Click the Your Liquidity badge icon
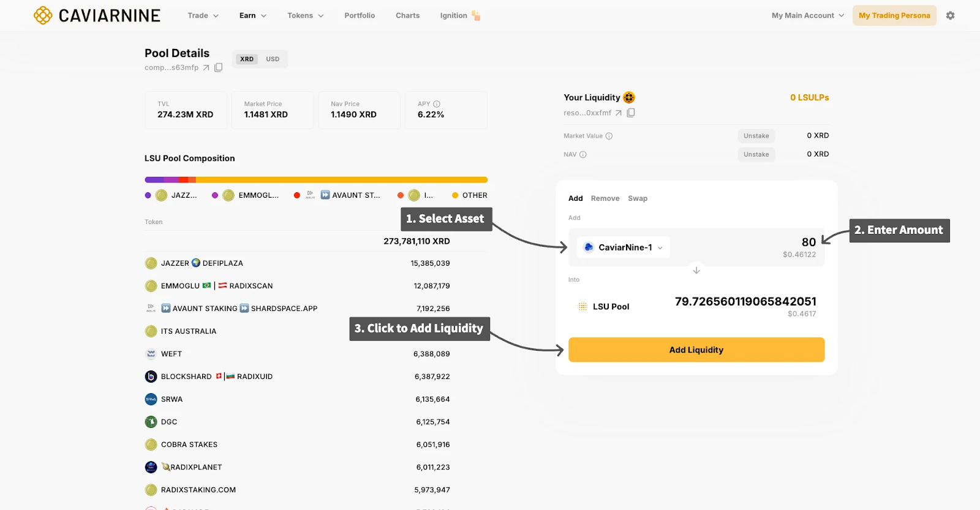This screenshot has height=510, width=980. click(629, 97)
